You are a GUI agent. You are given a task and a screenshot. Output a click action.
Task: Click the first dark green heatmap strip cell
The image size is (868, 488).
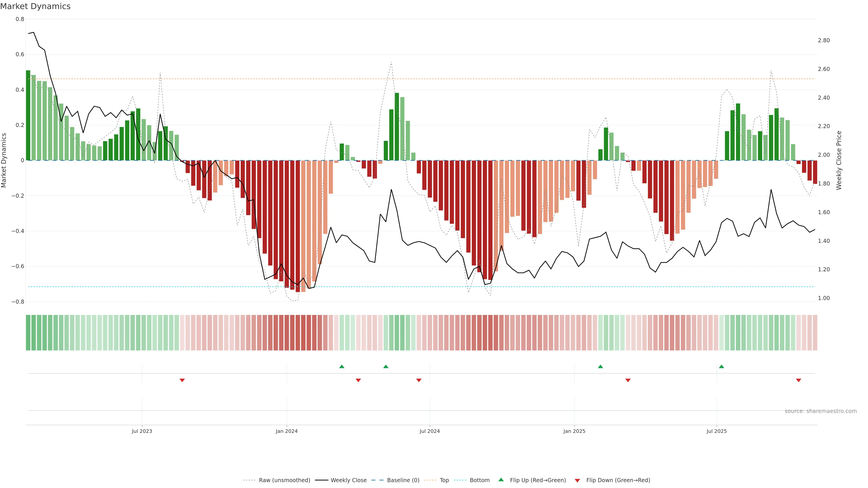(28, 333)
